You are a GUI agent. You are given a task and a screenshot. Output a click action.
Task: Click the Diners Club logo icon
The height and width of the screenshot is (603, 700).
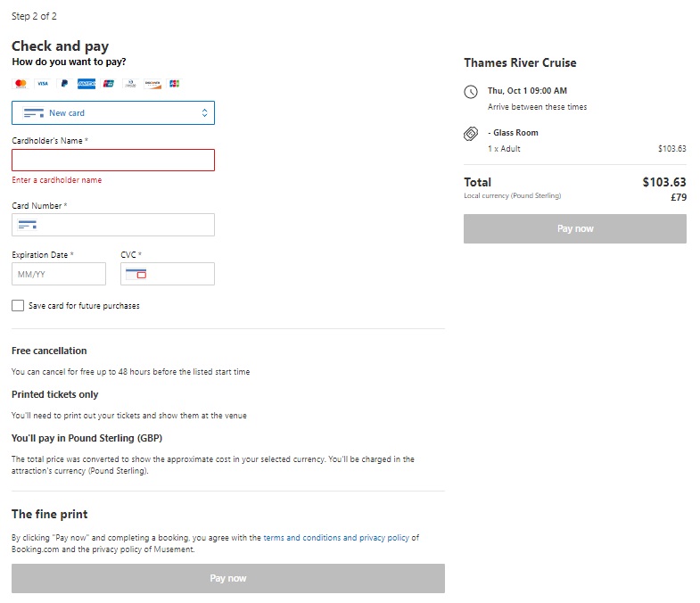click(130, 84)
